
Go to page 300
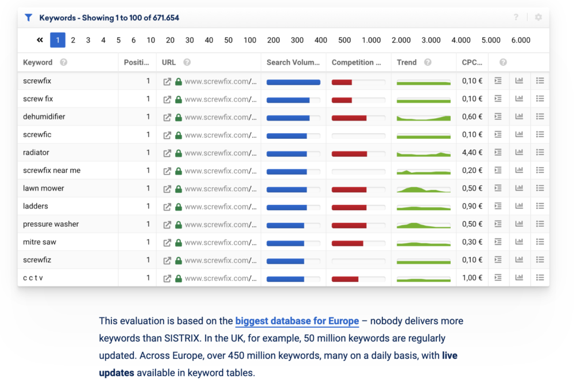297,40
